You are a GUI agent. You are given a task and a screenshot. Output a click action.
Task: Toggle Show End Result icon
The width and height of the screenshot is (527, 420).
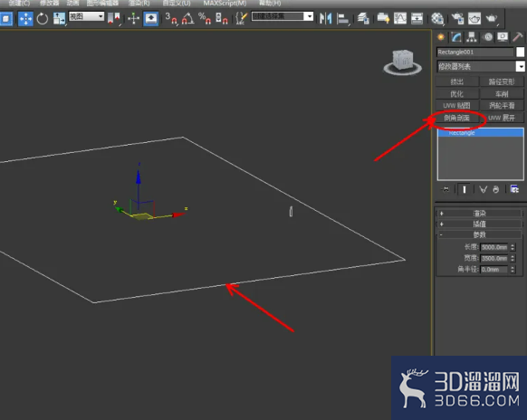tap(465, 189)
